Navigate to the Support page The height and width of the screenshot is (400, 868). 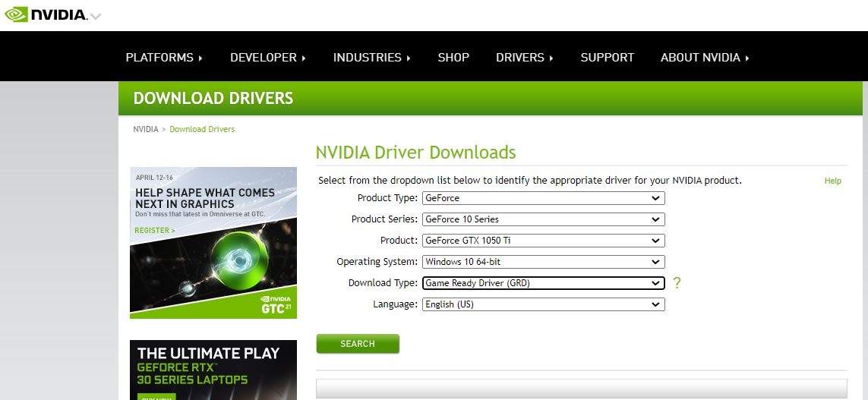(x=607, y=58)
